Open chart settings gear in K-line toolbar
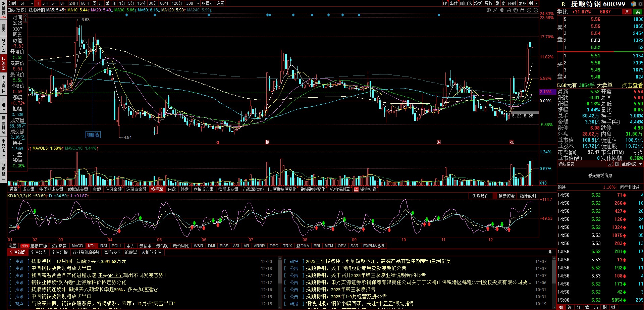This screenshot has height=310, width=644. point(489,10)
